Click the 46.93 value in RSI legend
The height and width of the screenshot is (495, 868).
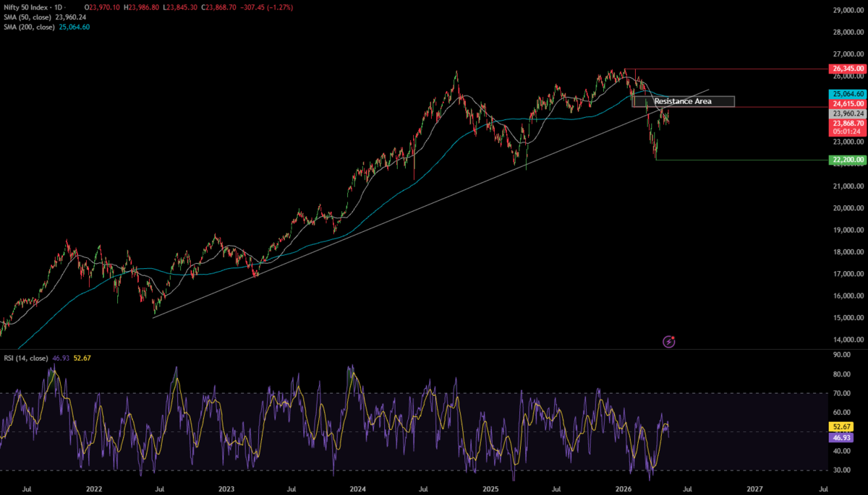point(60,358)
